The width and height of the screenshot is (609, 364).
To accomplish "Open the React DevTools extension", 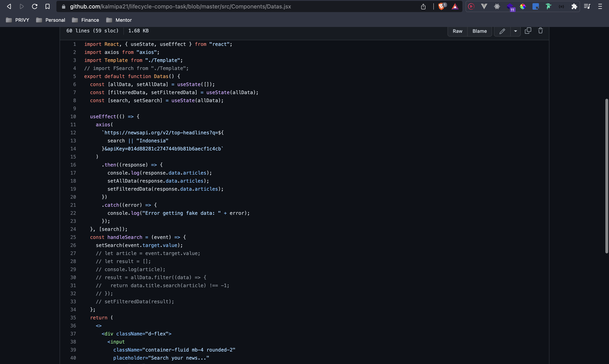I will pos(497,7).
